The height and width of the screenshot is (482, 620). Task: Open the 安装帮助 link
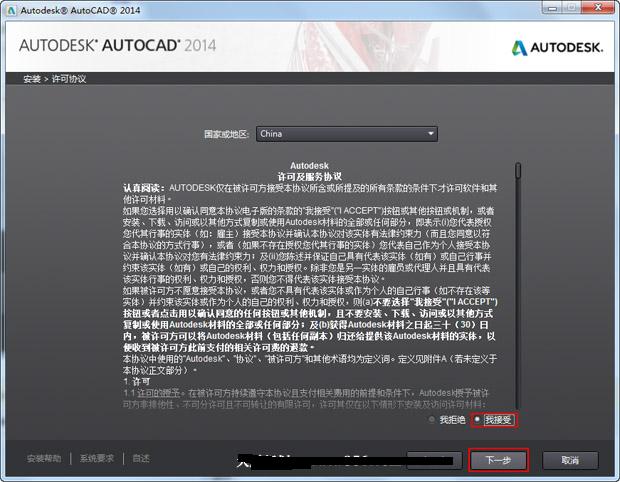tap(44, 458)
